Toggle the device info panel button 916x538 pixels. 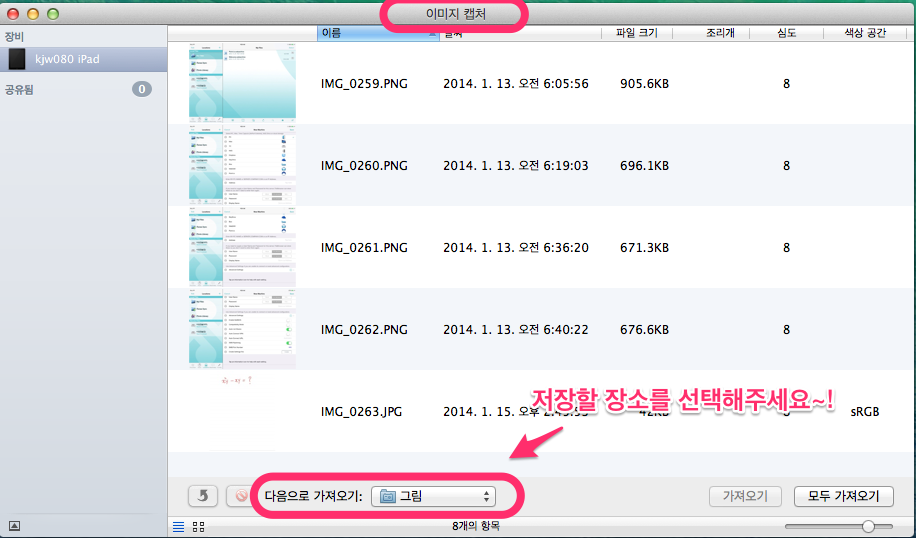[x=14, y=525]
